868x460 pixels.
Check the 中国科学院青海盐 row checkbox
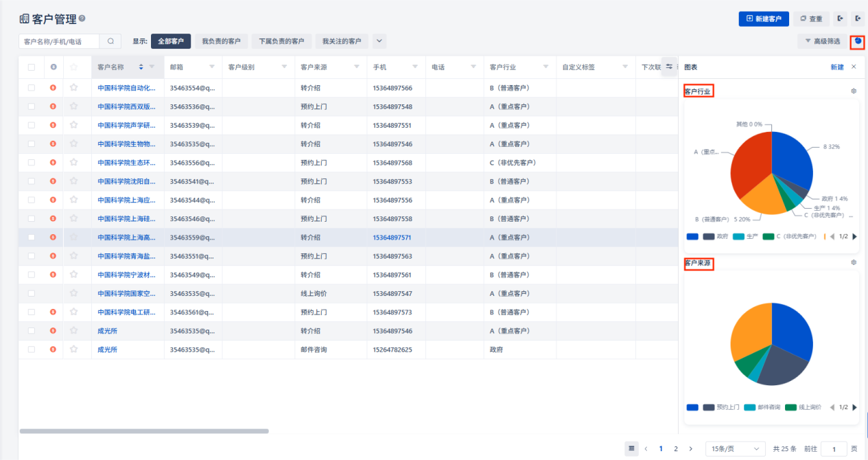pyautogui.click(x=31, y=256)
